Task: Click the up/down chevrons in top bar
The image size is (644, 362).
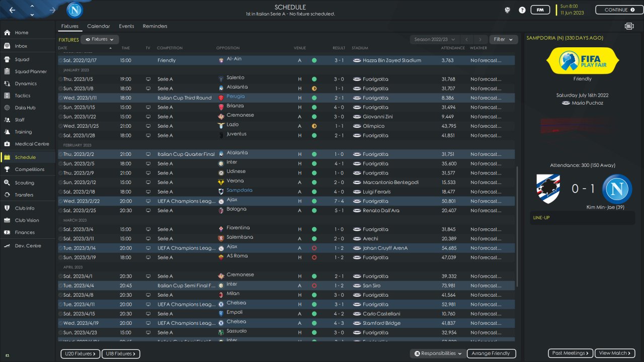Action: pyautogui.click(x=32, y=10)
